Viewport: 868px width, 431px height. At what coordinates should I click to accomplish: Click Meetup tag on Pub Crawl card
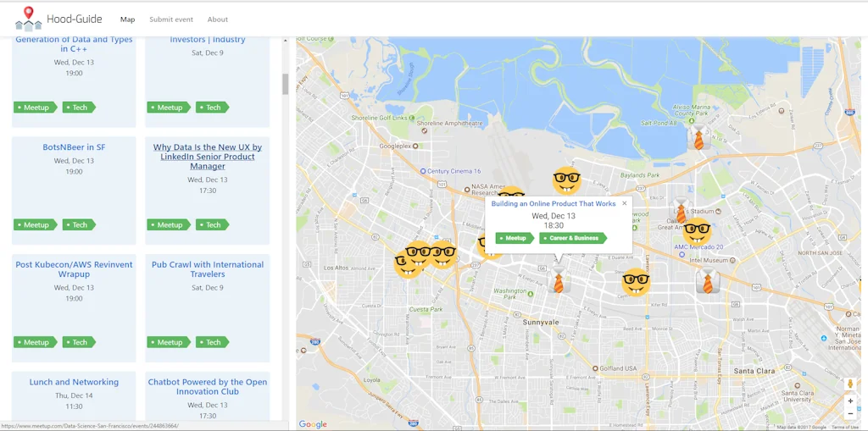[x=169, y=342]
